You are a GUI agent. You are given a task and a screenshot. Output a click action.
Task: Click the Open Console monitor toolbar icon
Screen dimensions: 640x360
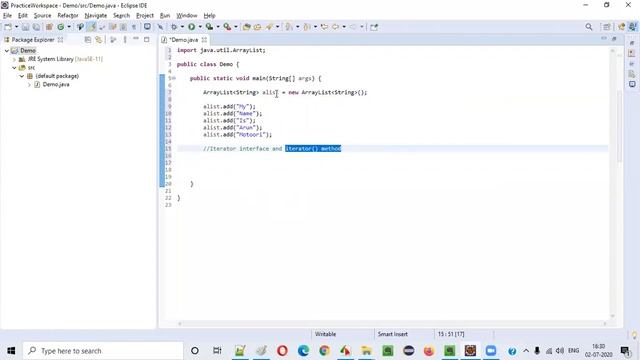(x=147, y=27)
